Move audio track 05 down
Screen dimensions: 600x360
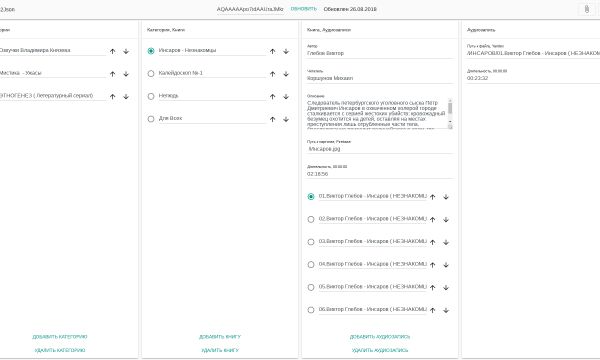pos(446,288)
